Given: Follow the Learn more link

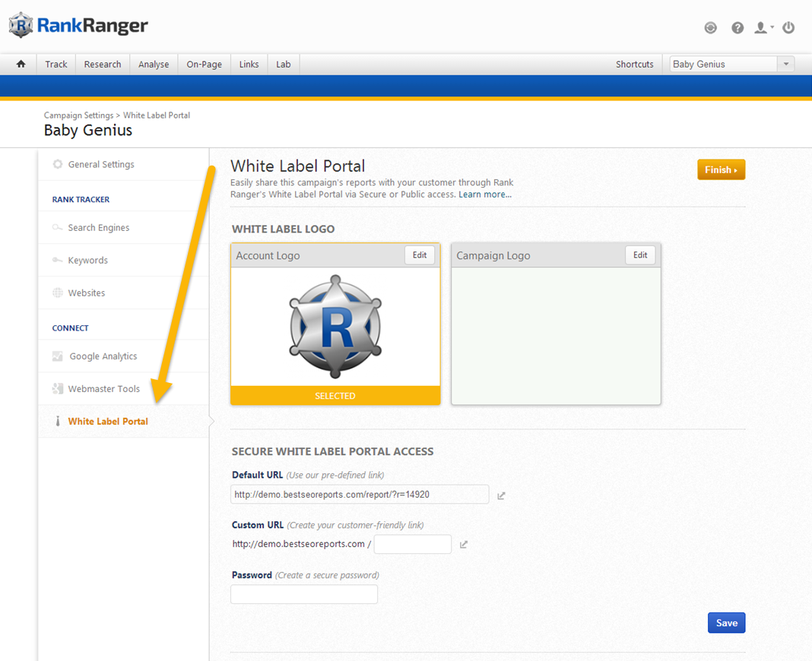Looking at the screenshot, I should click(x=485, y=195).
